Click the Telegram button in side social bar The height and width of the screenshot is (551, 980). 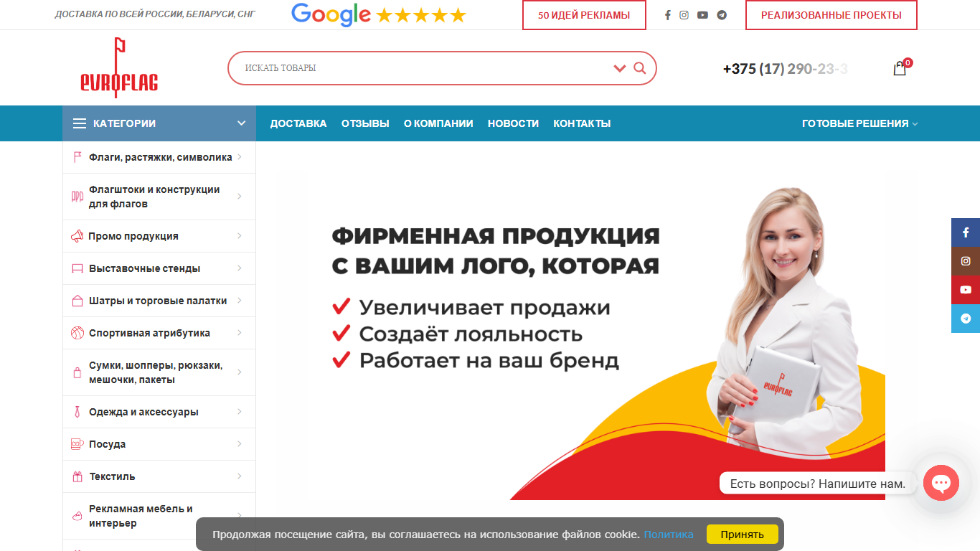coord(966,319)
